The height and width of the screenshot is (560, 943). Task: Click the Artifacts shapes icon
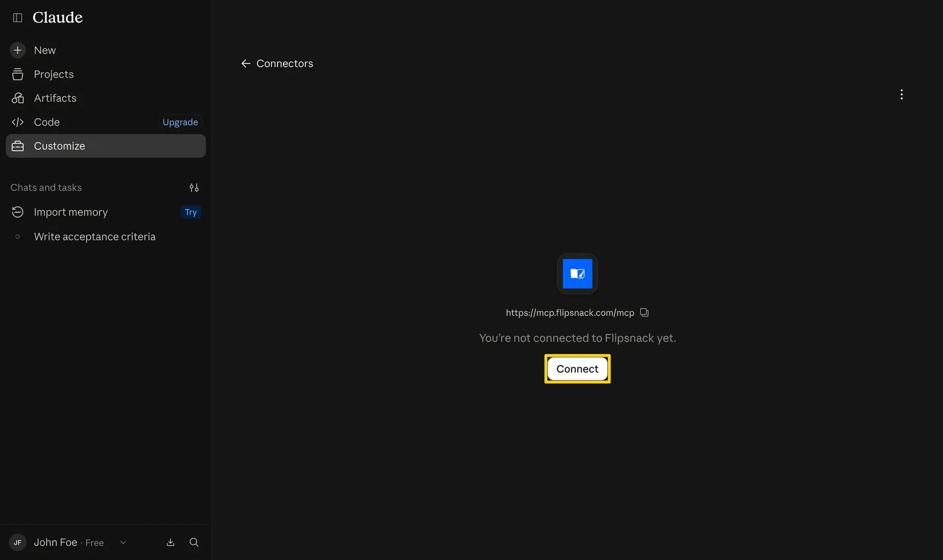pos(17,98)
